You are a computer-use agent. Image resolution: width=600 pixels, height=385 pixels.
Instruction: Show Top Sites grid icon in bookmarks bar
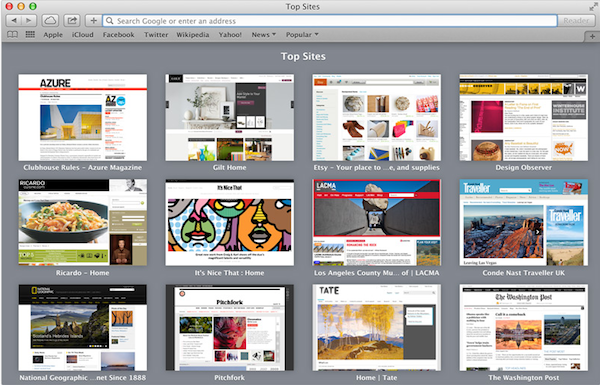click(x=30, y=34)
